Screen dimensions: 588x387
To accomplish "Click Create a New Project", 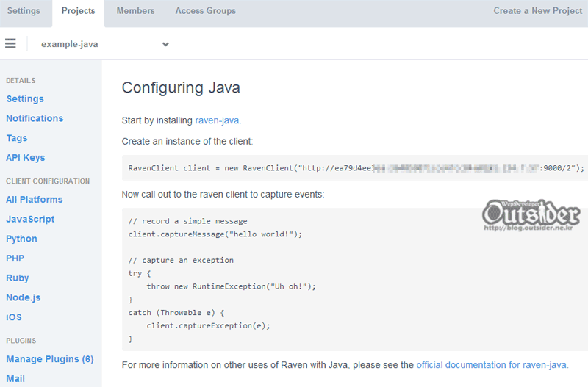I will (x=538, y=11).
